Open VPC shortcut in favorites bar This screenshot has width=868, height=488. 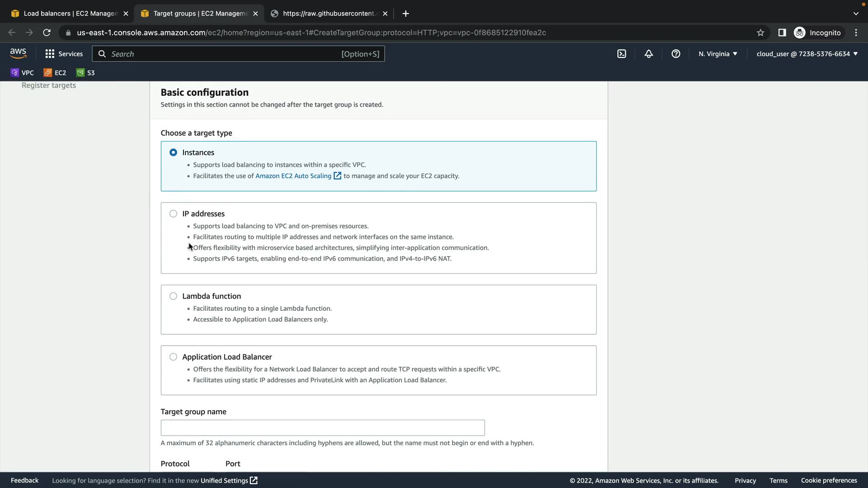coord(22,73)
